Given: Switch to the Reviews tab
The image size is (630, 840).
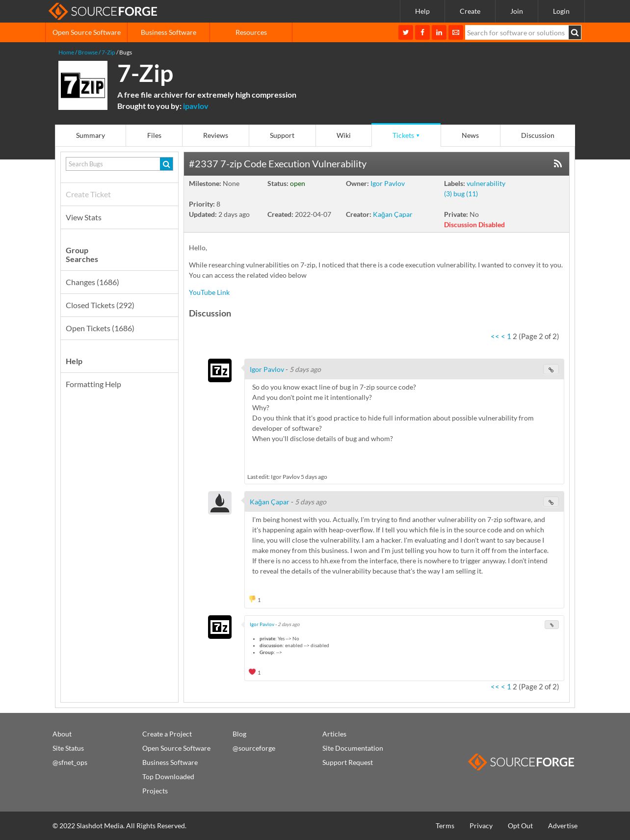Looking at the screenshot, I should point(215,135).
